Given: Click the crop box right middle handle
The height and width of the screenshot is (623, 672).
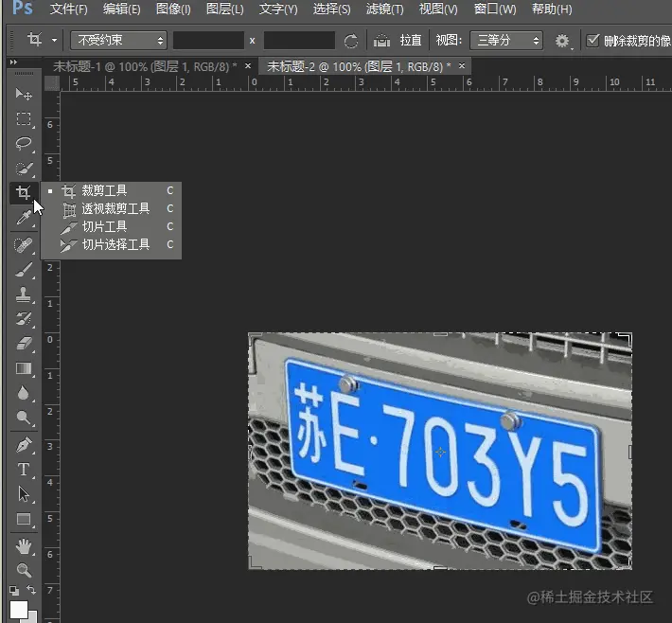Looking at the screenshot, I should tap(630, 452).
